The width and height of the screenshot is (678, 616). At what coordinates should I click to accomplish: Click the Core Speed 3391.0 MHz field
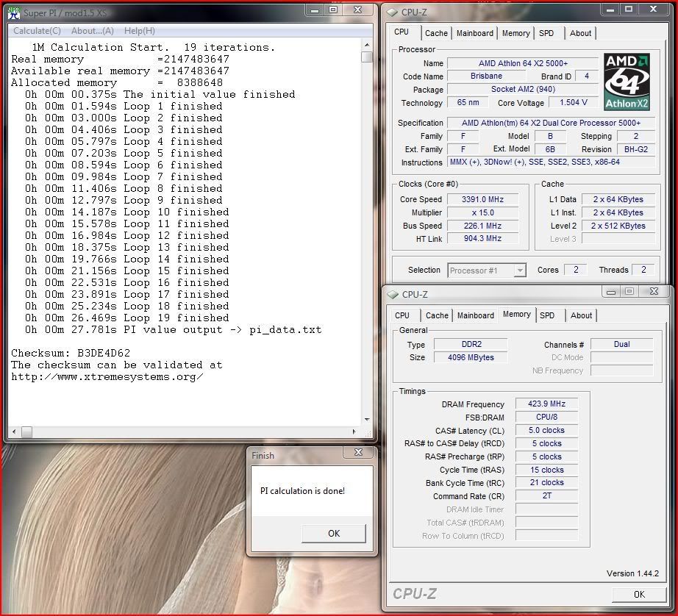point(482,199)
